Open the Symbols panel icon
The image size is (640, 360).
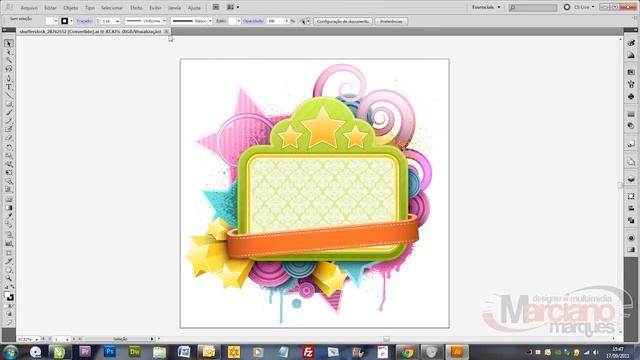(x=631, y=97)
